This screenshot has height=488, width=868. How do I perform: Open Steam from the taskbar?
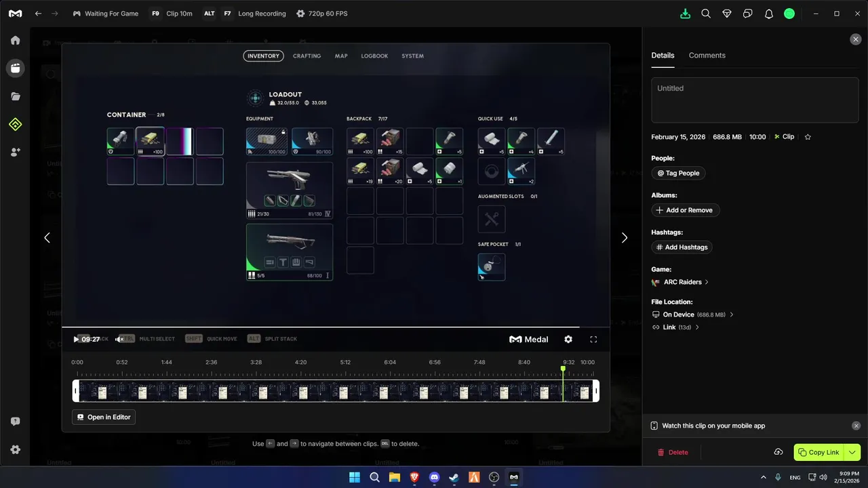(x=454, y=477)
